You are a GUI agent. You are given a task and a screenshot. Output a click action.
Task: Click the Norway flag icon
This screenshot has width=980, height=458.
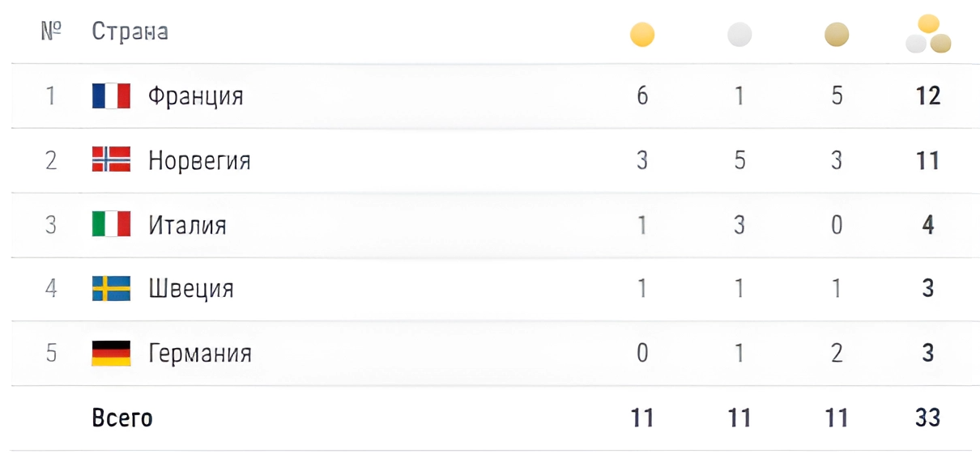pos(111,160)
